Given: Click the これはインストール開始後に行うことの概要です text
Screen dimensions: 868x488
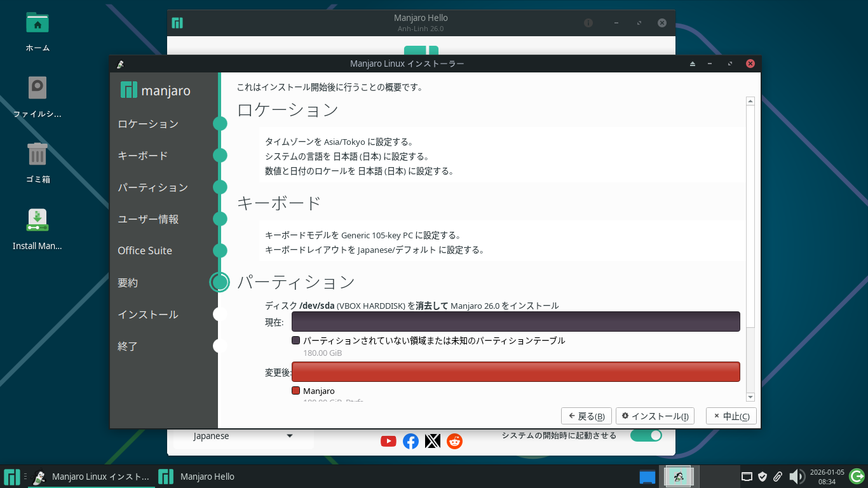Looking at the screenshot, I should click(x=330, y=87).
